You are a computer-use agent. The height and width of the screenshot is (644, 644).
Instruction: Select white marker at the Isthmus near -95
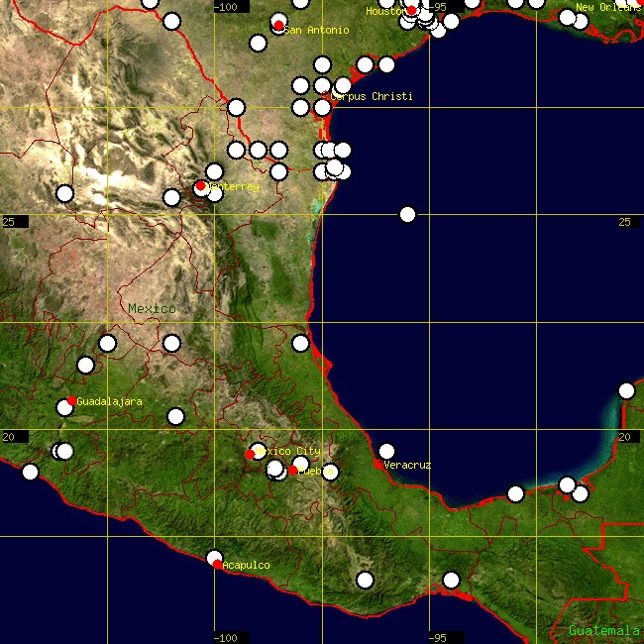pos(451,580)
